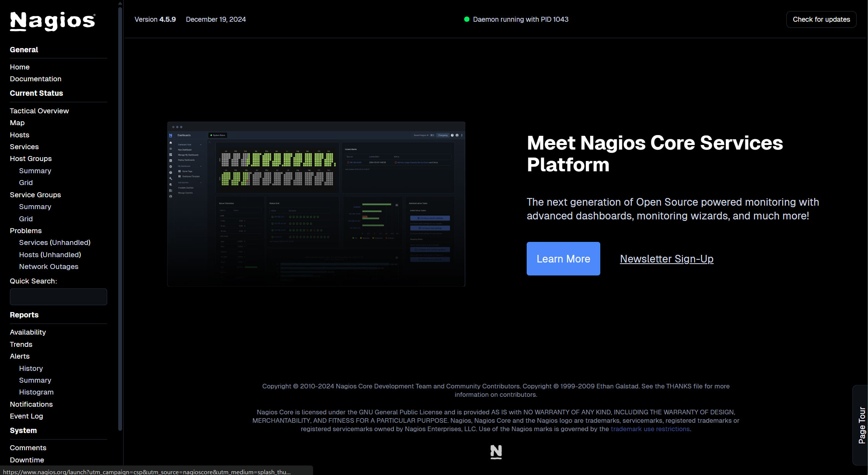Open the Problems page

pyautogui.click(x=26, y=230)
